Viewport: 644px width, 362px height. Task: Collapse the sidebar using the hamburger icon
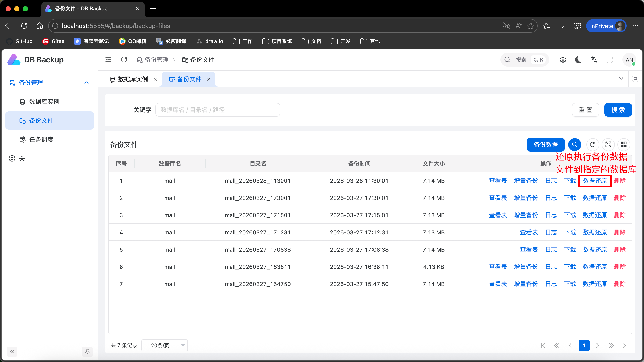click(x=108, y=60)
